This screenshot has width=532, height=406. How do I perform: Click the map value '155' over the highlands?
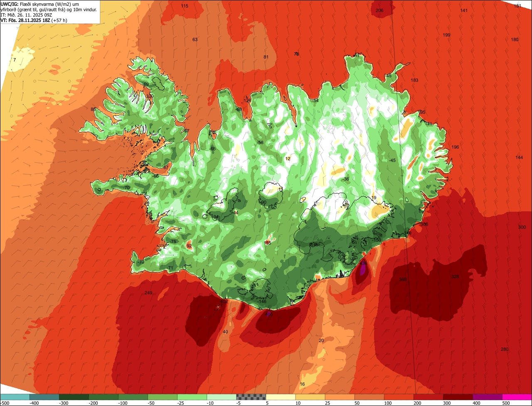point(268,243)
